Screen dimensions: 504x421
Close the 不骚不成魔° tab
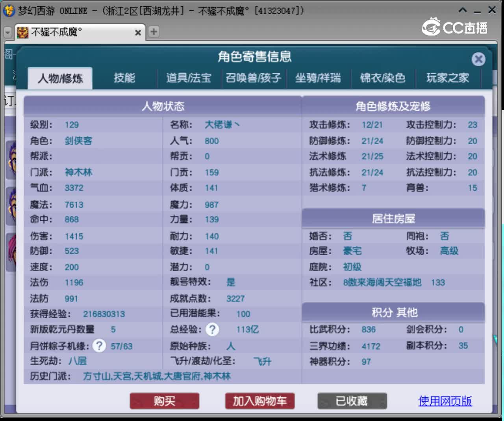pyautogui.click(x=138, y=33)
